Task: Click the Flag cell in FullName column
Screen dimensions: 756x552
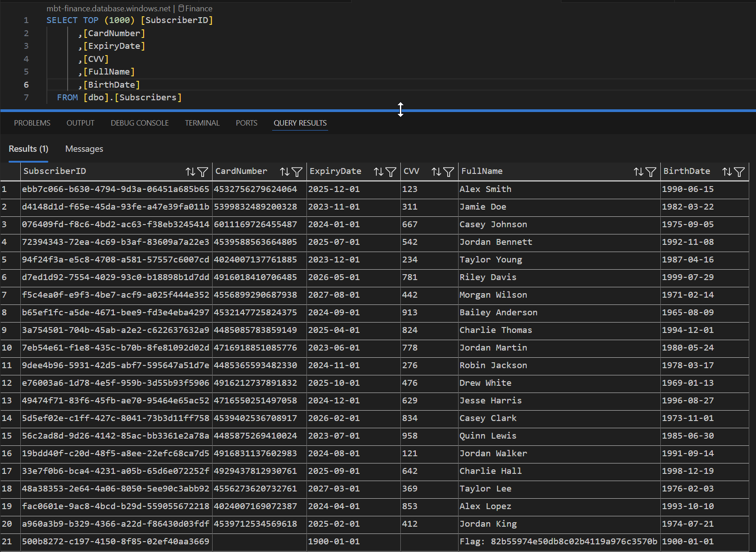Action: coord(558,541)
